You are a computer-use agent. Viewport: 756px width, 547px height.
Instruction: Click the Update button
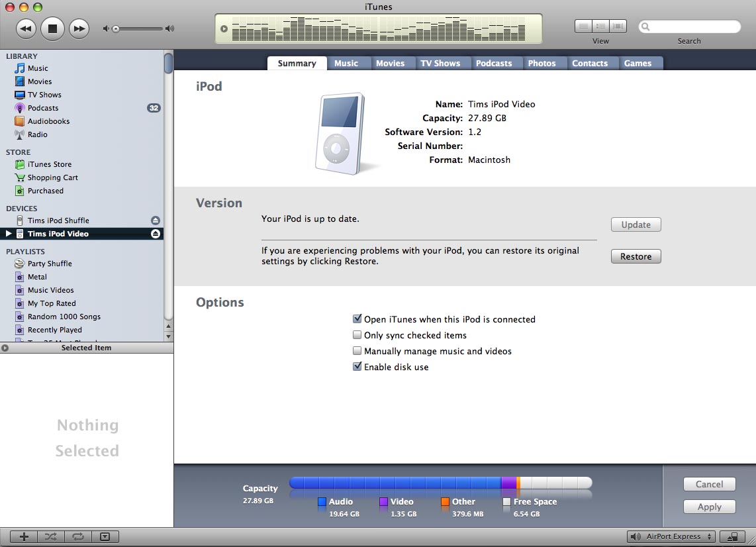click(x=636, y=224)
